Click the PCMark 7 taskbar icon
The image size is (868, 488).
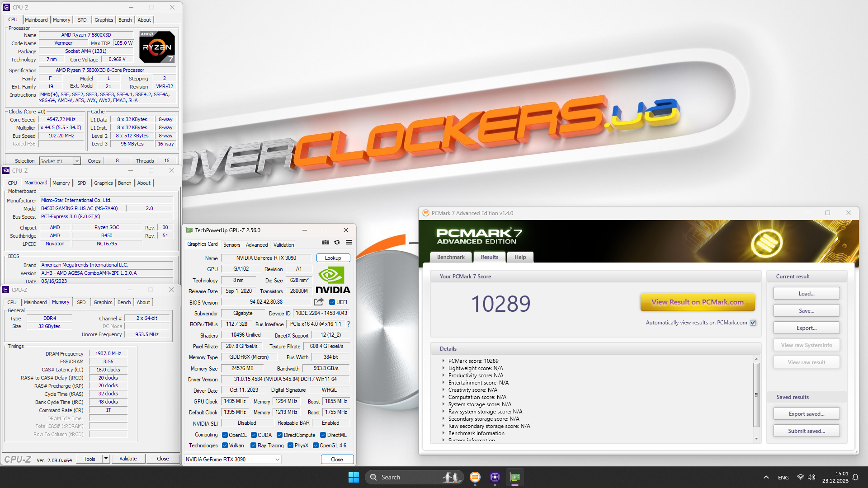point(475,477)
